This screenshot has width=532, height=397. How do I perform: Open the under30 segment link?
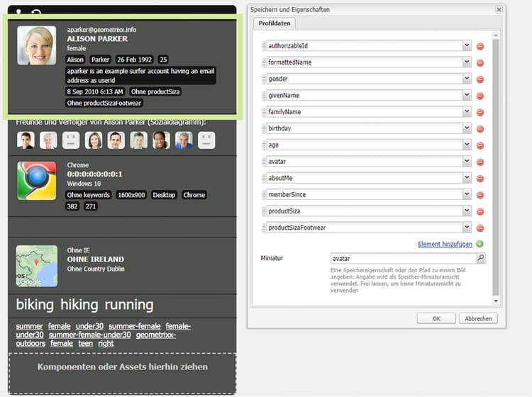click(x=89, y=326)
